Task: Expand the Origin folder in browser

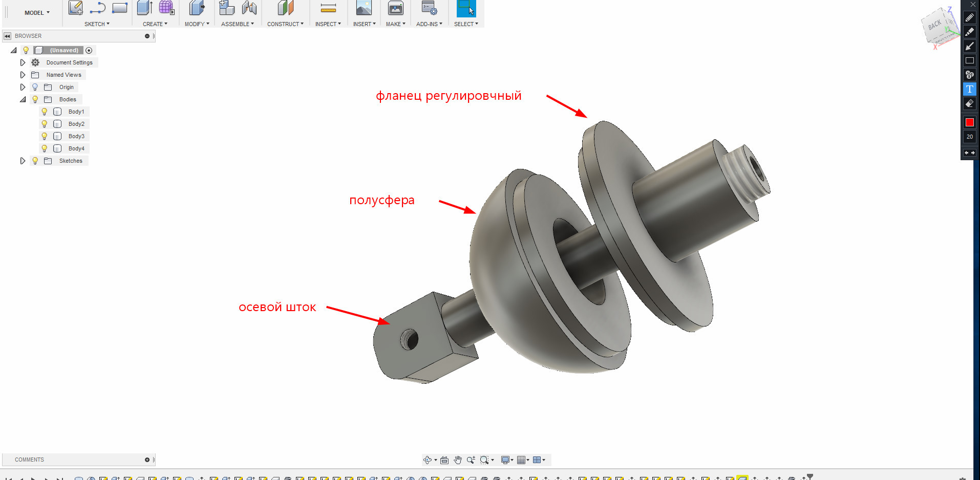Action: tap(23, 87)
